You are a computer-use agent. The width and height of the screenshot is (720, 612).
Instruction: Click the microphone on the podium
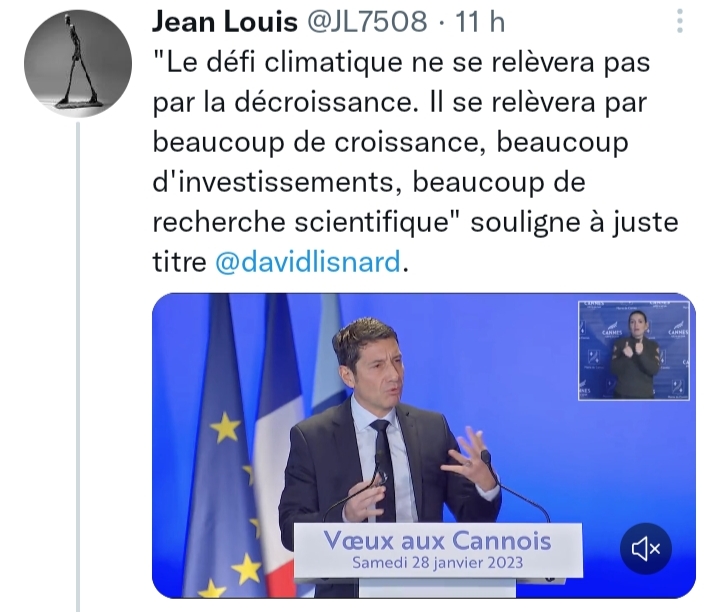(x=485, y=457)
